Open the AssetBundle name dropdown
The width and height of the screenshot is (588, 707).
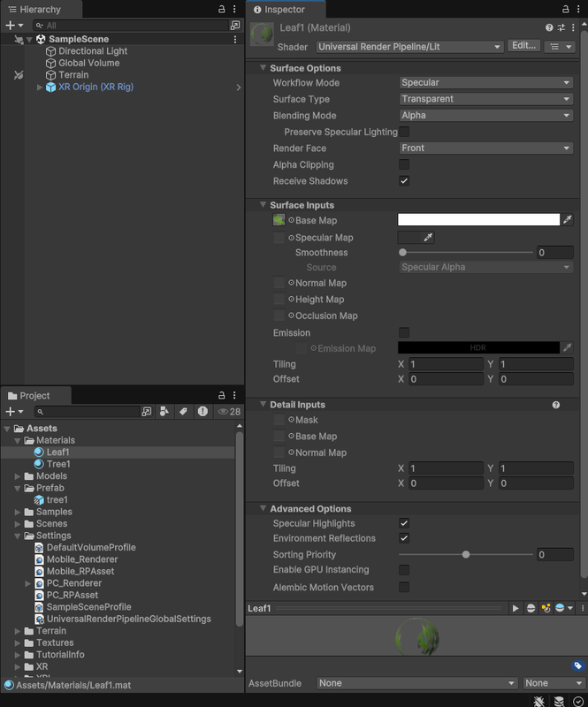[416, 683]
